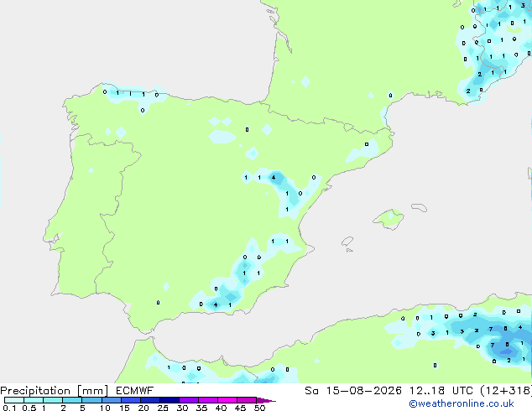Pick the 35–40 mm purple legend swatch

point(207,400)
